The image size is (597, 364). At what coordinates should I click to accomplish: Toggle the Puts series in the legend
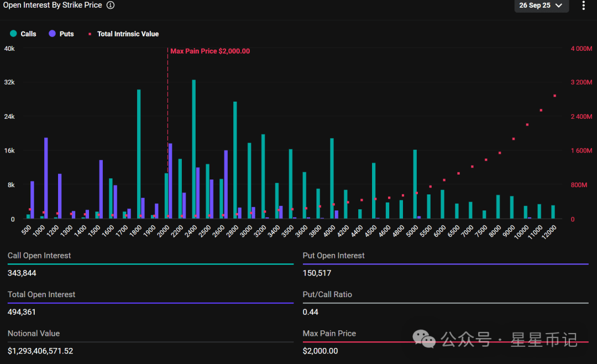pyautogui.click(x=61, y=34)
